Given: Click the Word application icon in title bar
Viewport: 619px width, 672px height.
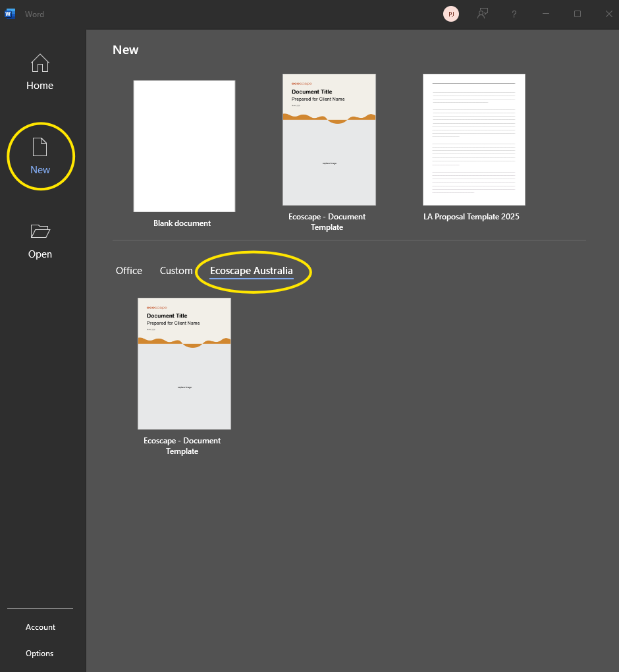Looking at the screenshot, I should 10,13.
